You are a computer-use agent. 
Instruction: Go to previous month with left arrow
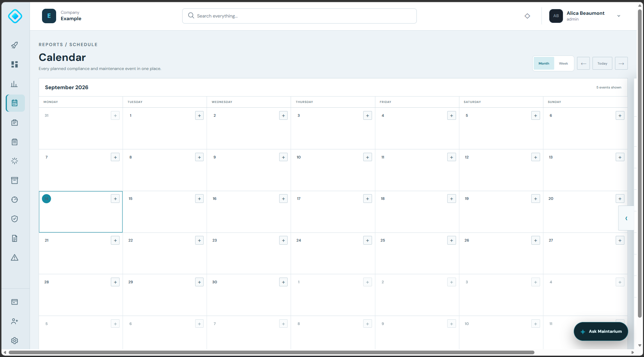[583, 63]
